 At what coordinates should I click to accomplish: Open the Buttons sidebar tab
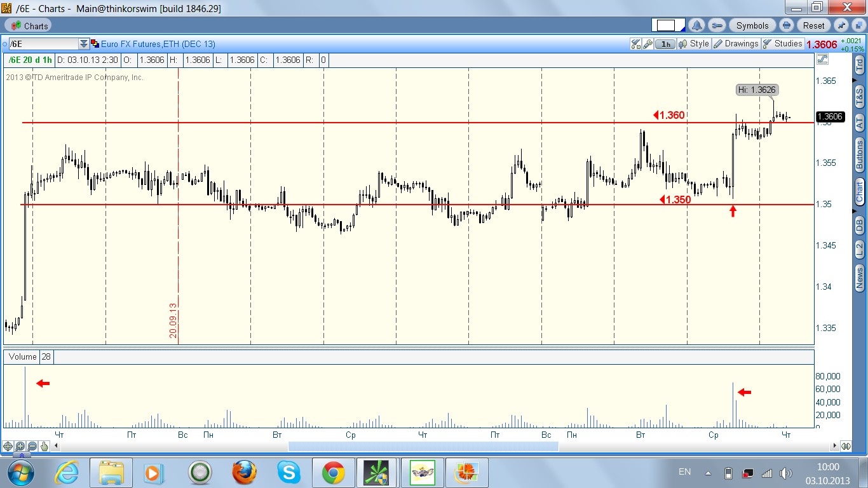click(860, 154)
